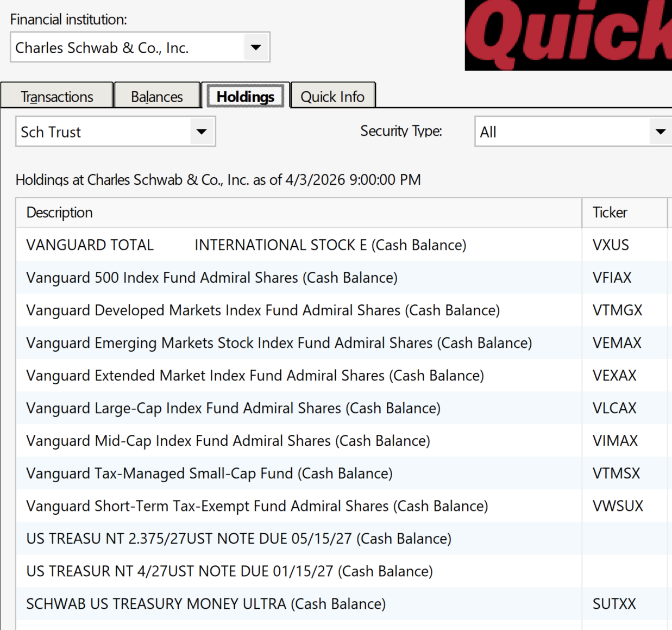Select the Vanguard Short-Term Tax-Exempt Fund row

[344, 506]
